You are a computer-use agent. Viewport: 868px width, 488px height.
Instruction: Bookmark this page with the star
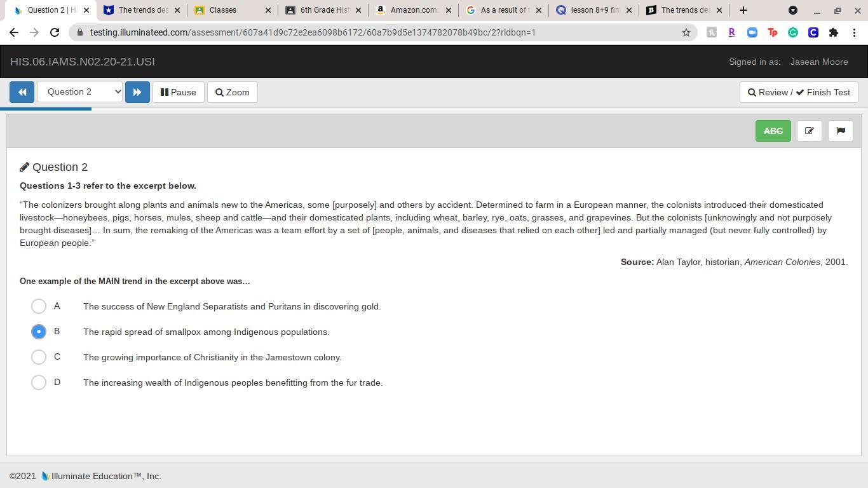[686, 32]
